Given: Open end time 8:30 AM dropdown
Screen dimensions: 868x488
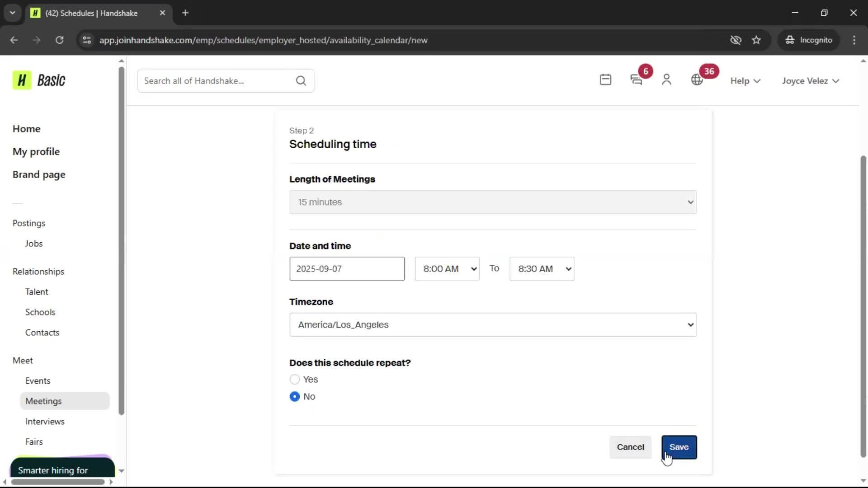Looking at the screenshot, I should pyautogui.click(x=542, y=269).
